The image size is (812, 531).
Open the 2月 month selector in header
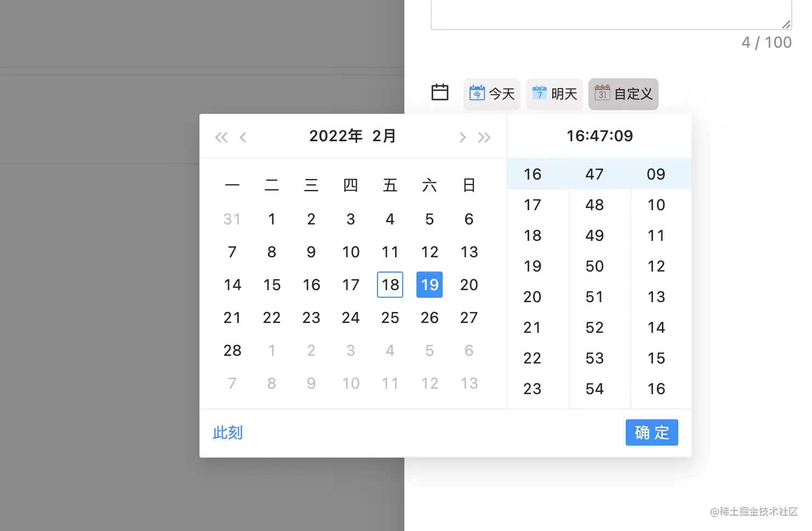(x=384, y=136)
